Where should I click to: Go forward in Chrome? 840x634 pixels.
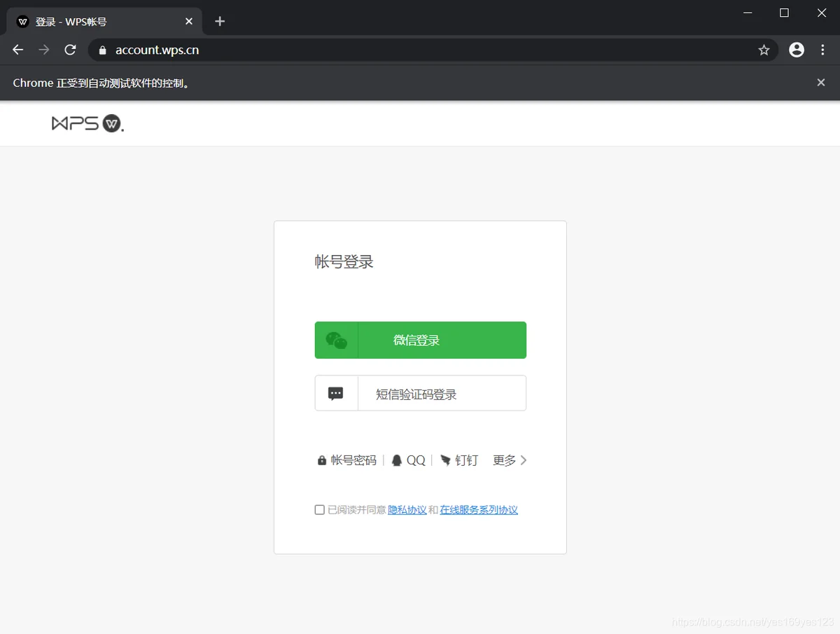click(x=44, y=50)
